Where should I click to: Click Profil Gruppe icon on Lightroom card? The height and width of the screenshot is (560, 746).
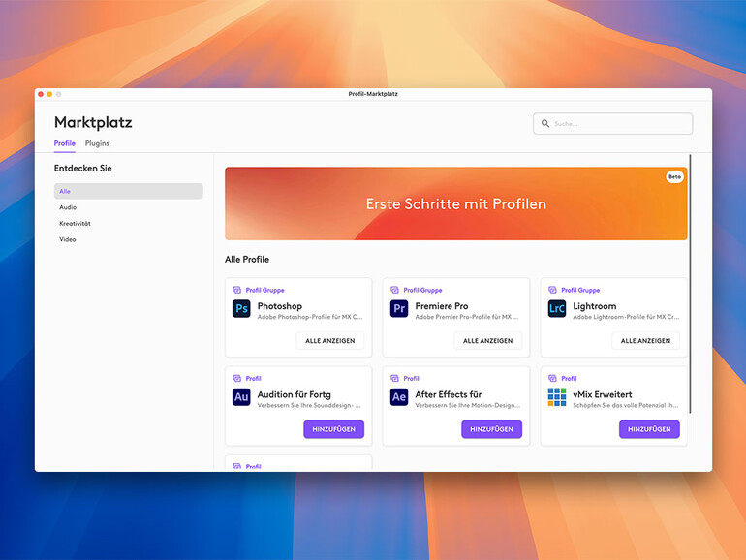(x=552, y=290)
